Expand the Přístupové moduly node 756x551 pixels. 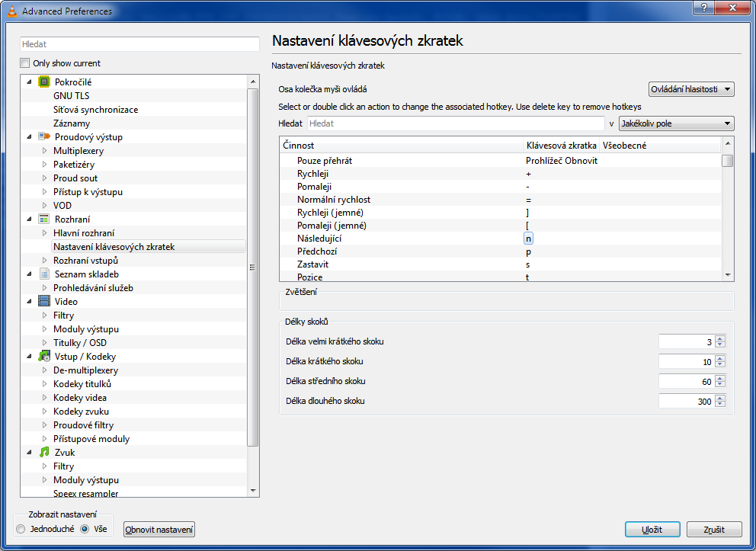44,439
